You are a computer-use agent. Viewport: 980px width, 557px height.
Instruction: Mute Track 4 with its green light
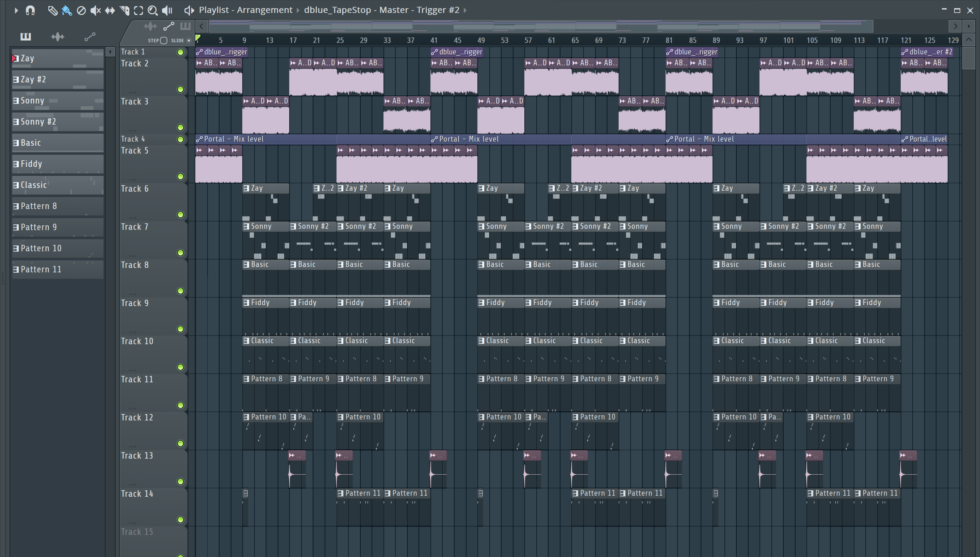pyautogui.click(x=180, y=139)
